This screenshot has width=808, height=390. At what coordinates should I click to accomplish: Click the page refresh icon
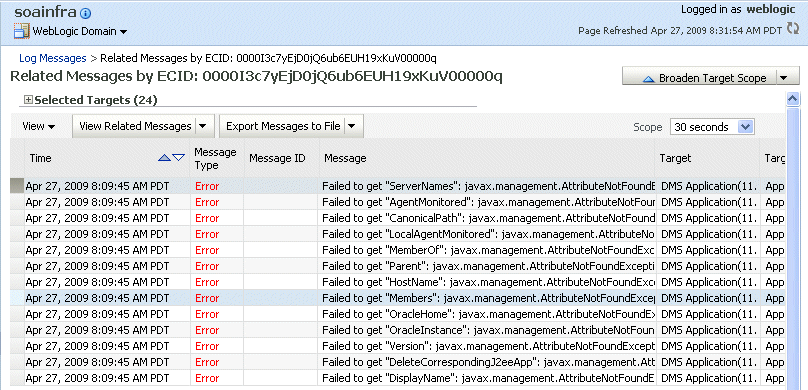point(793,29)
